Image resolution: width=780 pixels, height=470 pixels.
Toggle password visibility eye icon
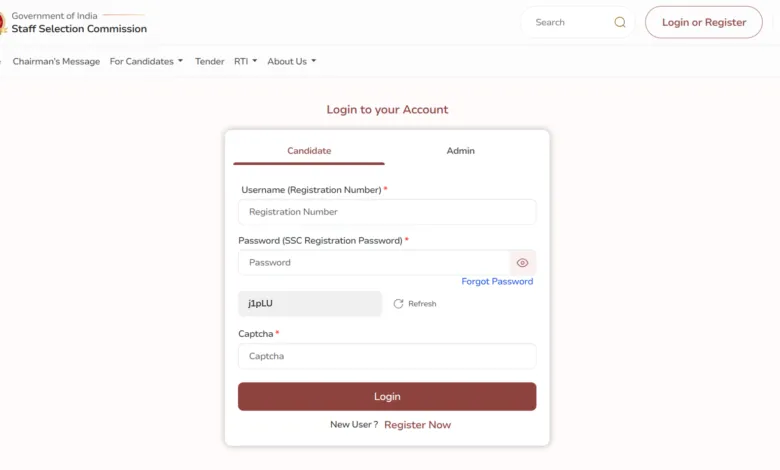pyautogui.click(x=522, y=263)
